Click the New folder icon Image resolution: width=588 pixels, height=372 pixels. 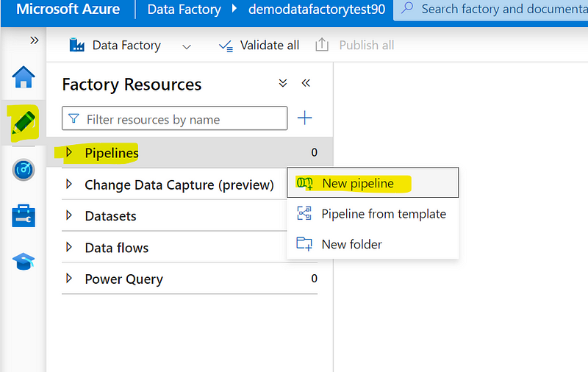304,244
